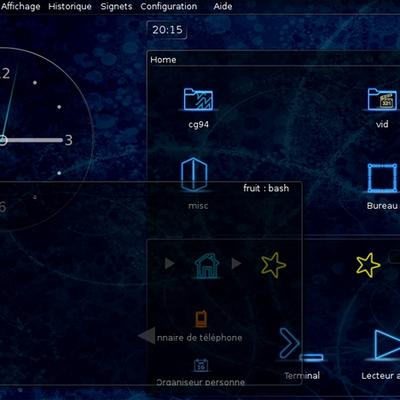Open the vid folder icon
400x400 pixels.
coord(382,99)
